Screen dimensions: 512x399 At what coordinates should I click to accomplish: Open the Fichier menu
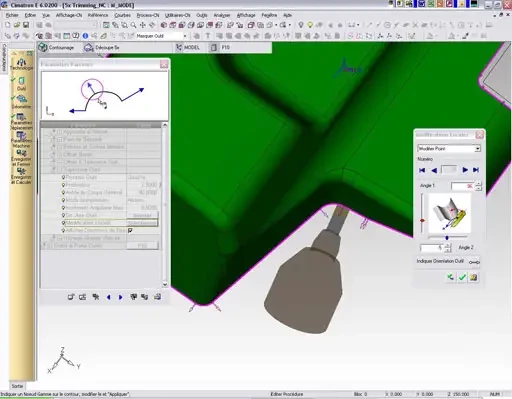(12, 15)
